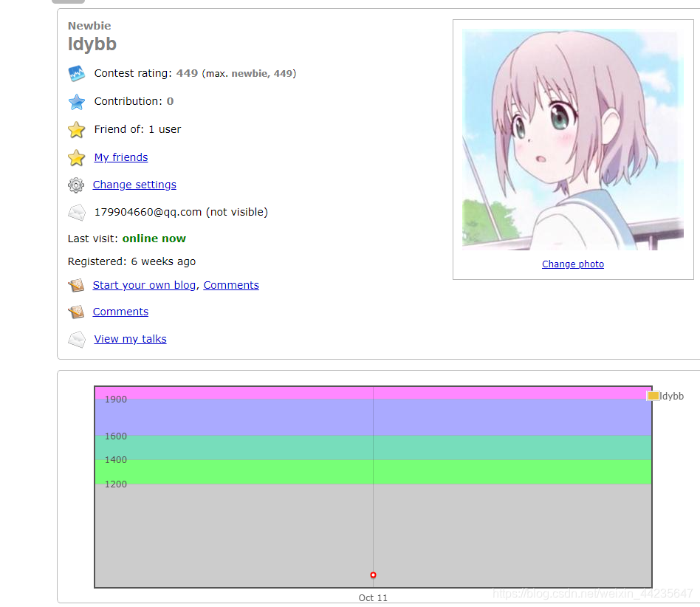Click the max. newbie, 449 text
The width and height of the screenshot is (700, 607).
(249, 74)
